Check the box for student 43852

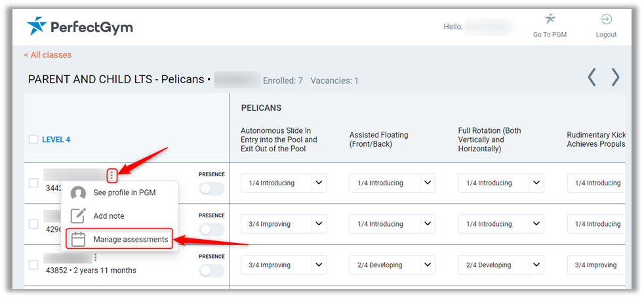(33, 265)
